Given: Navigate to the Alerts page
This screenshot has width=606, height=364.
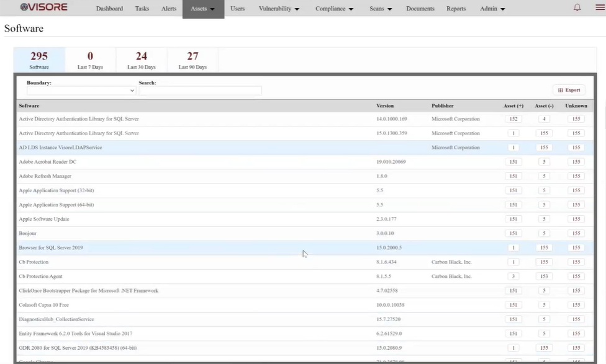Looking at the screenshot, I should click(x=169, y=9).
